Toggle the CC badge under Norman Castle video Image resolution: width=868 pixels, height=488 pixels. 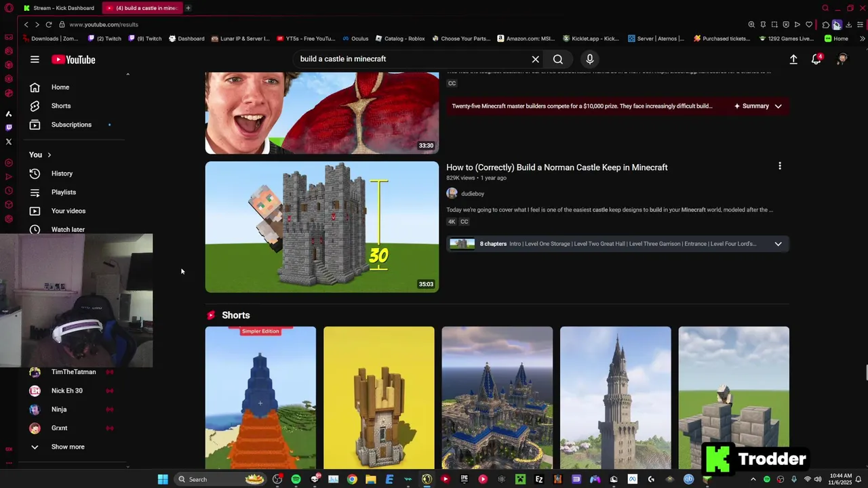(x=465, y=222)
